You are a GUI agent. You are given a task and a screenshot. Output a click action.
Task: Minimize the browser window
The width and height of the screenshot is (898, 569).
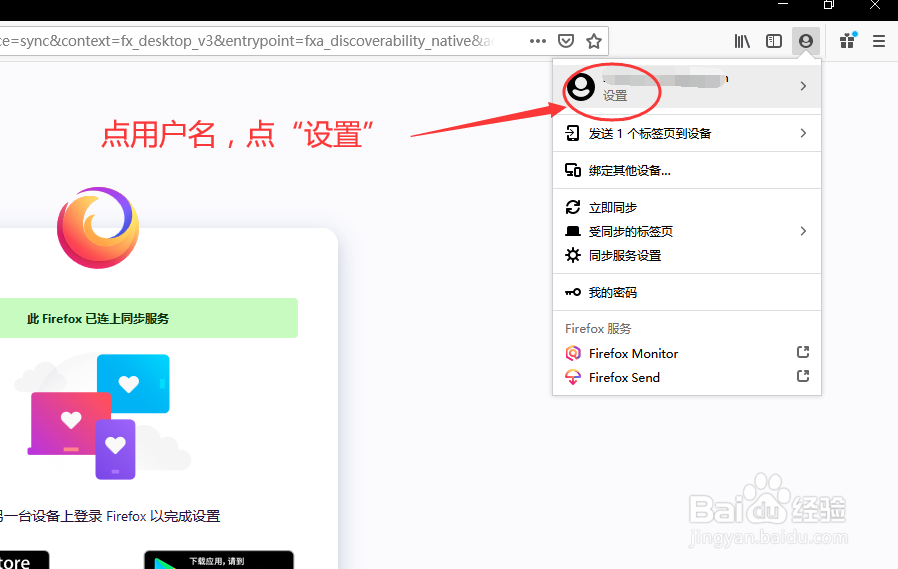click(x=783, y=5)
